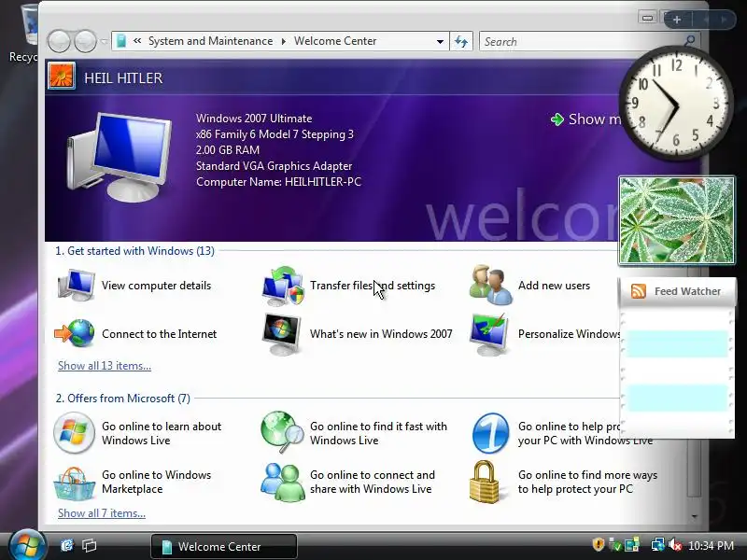Open the Windows Marketplace shopping basket icon

tap(75, 483)
